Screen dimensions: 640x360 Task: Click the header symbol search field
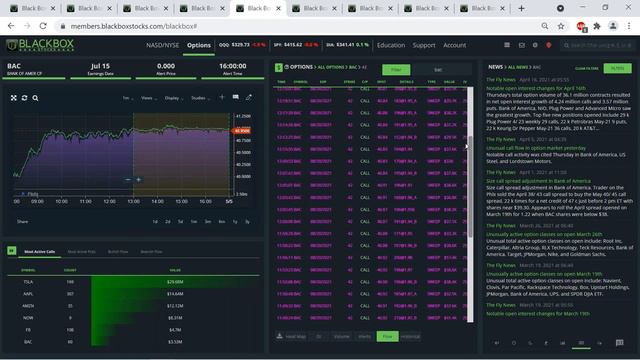tap(597, 45)
